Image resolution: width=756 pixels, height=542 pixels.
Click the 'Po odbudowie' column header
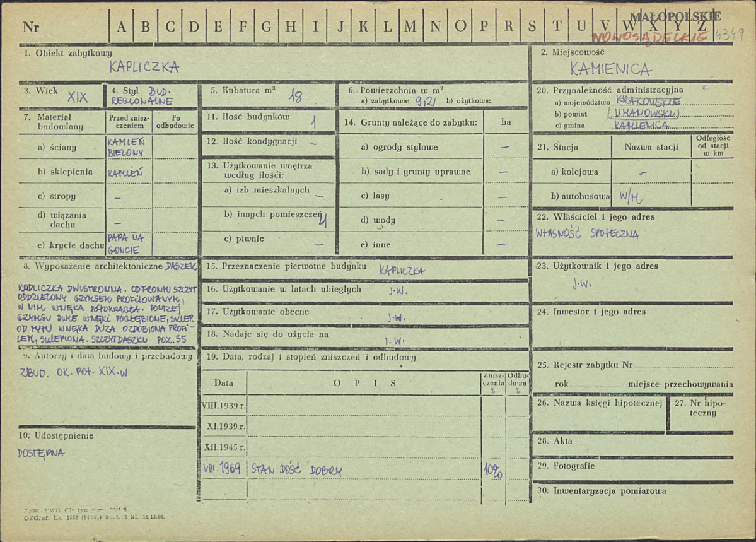(x=175, y=122)
